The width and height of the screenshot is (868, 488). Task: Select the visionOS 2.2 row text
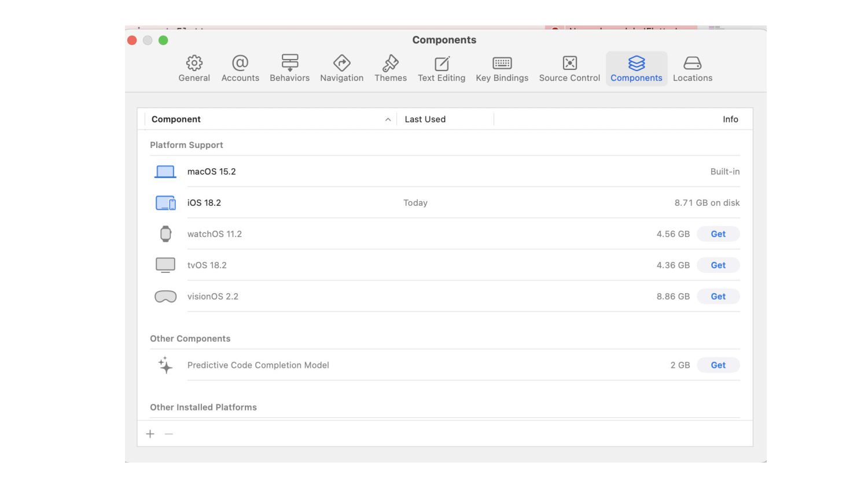(213, 297)
